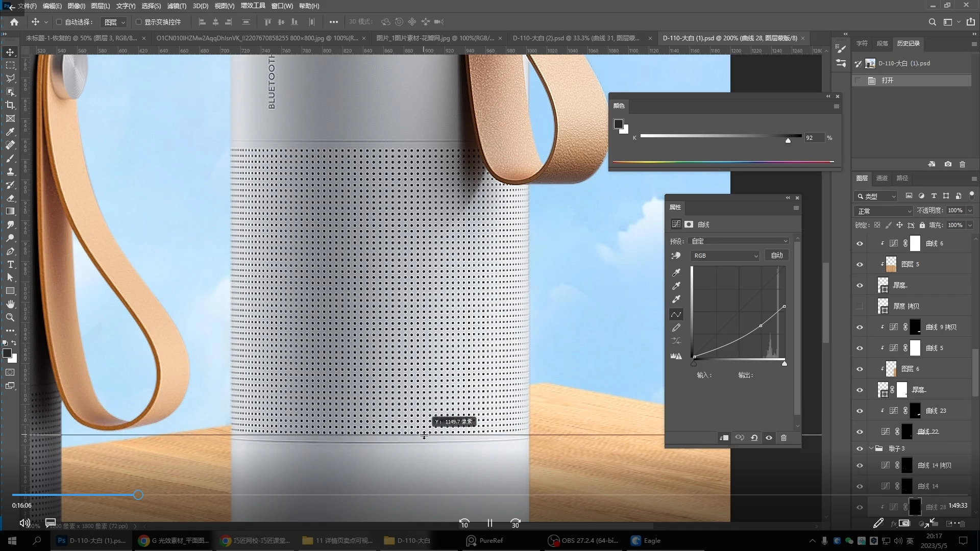The width and height of the screenshot is (980, 551).
Task: Collapse the 墩子 3 layer group
Action: (871, 448)
